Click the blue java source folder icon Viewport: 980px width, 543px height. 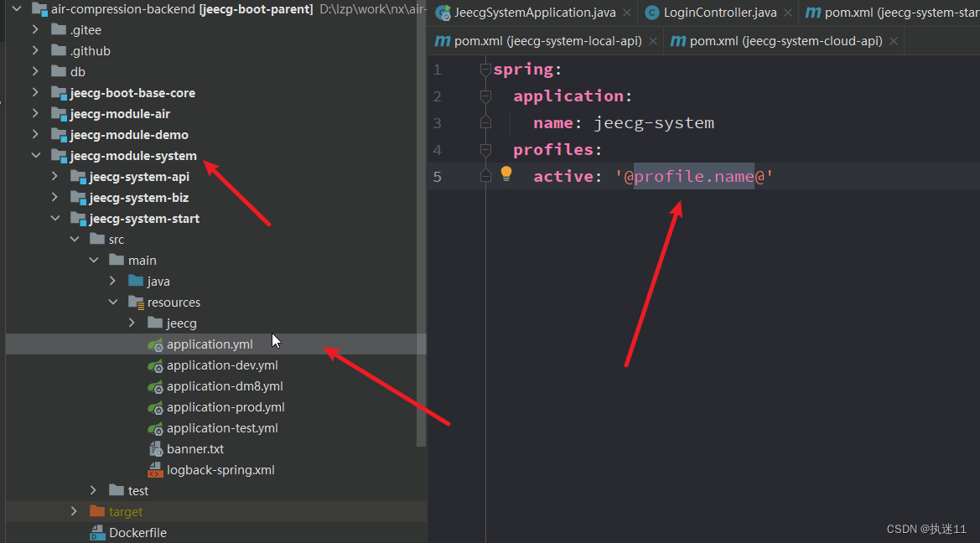(x=136, y=281)
